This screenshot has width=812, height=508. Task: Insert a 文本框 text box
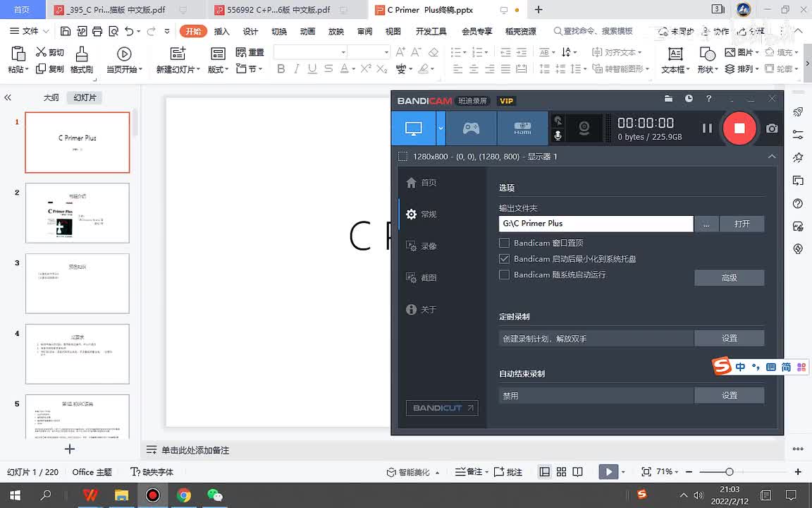pyautogui.click(x=675, y=60)
